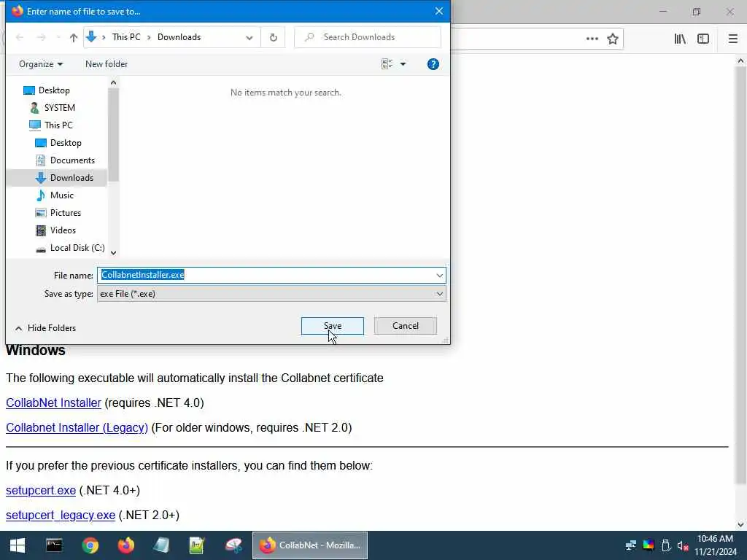Screen dimensions: 747x560
Task: Open the Organize menu
Action: click(x=41, y=64)
